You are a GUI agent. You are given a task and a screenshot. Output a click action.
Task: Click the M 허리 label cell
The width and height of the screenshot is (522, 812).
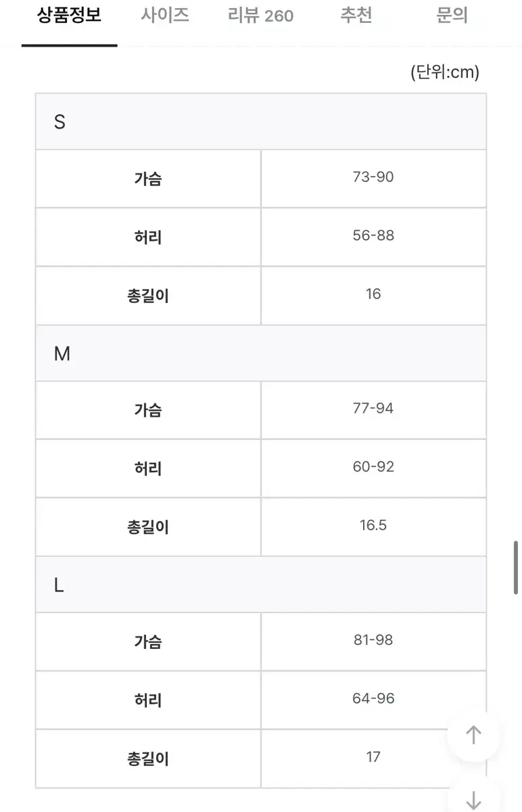tap(148, 468)
